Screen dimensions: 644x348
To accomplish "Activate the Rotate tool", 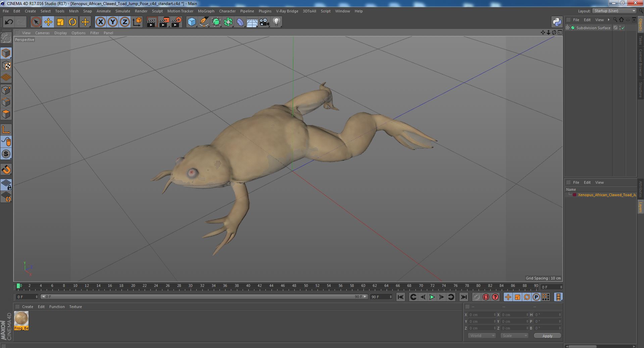I will [x=72, y=22].
